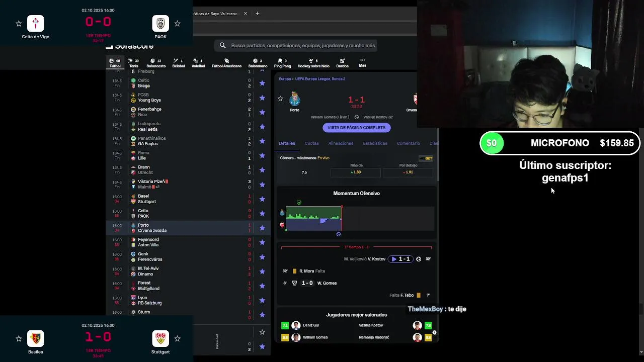Select the Más de 1.80 odds

coord(356,172)
